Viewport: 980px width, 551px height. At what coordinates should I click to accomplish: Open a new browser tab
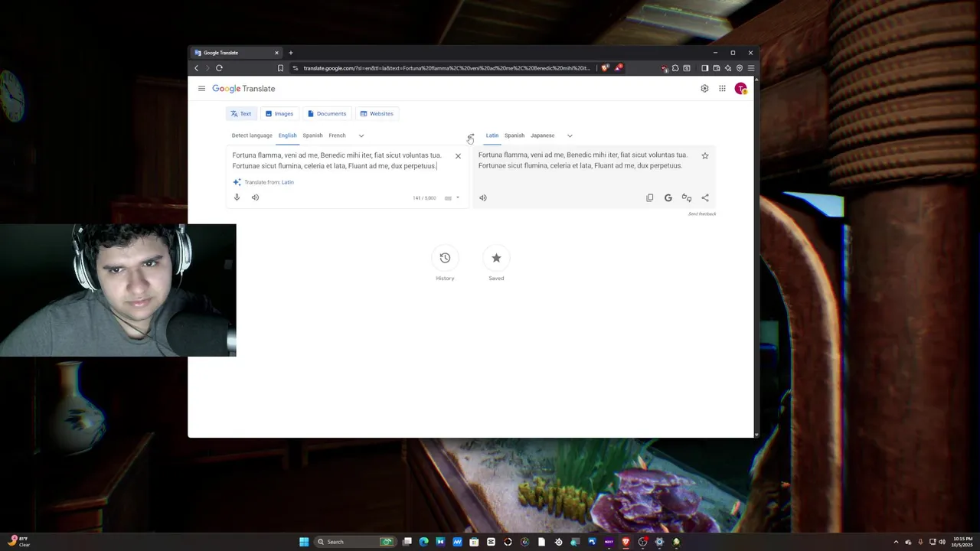click(x=291, y=53)
